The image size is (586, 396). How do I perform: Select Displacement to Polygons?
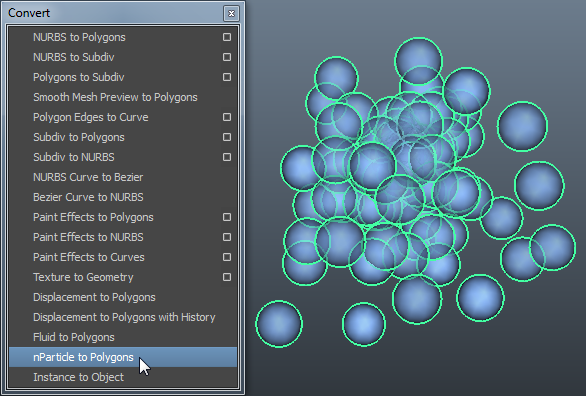pyautogui.click(x=123, y=297)
